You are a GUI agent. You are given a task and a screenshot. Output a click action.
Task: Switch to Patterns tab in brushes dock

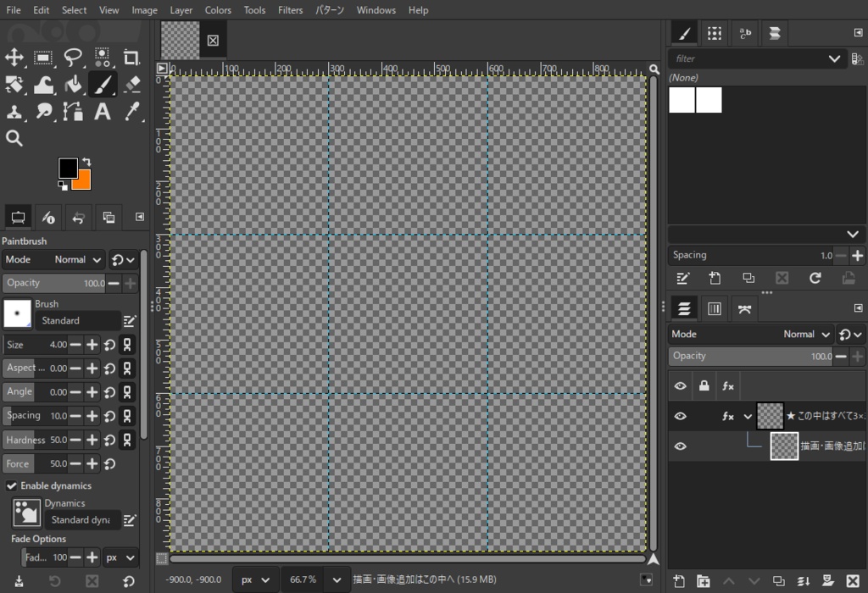click(x=715, y=33)
